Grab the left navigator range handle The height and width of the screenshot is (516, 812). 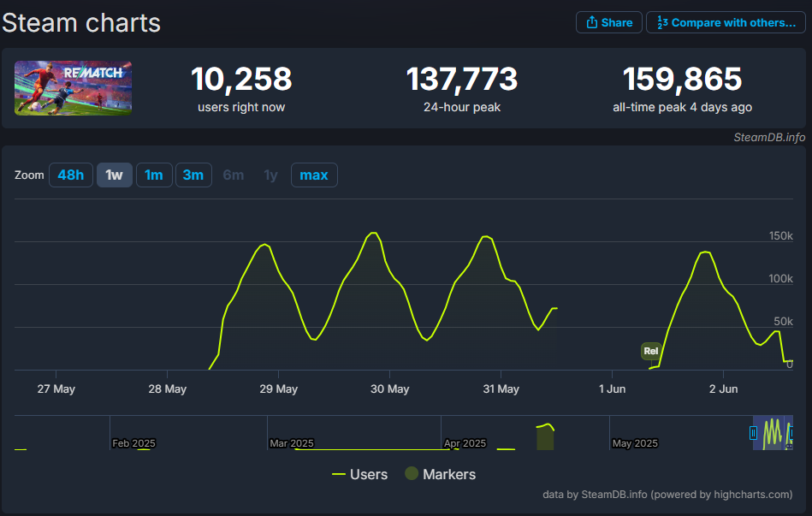pos(753,433)
